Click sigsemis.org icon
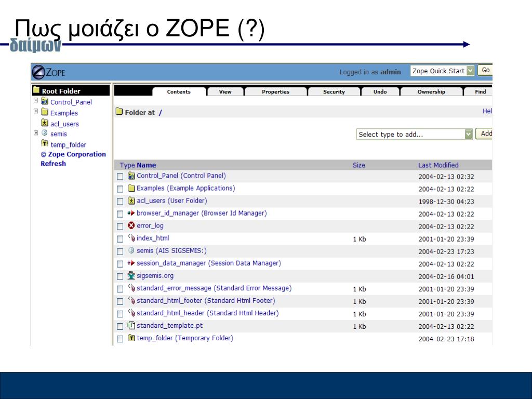Screen dimensions: 532x399 pyautogui.click(x=131, y=275)
